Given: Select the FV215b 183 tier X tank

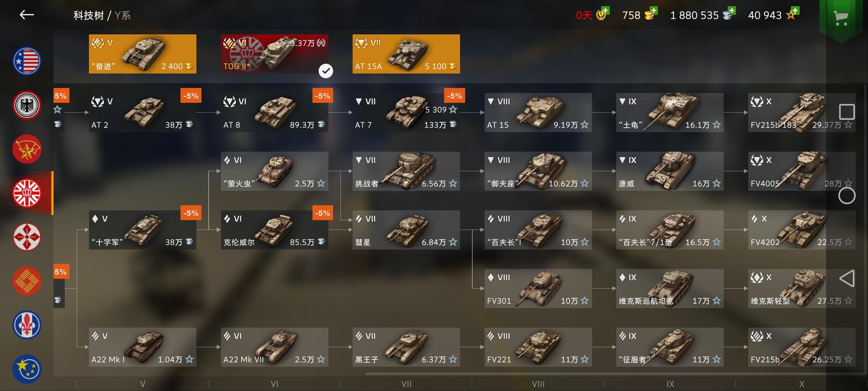Looking at the screenshot, I should click(802, 113).
